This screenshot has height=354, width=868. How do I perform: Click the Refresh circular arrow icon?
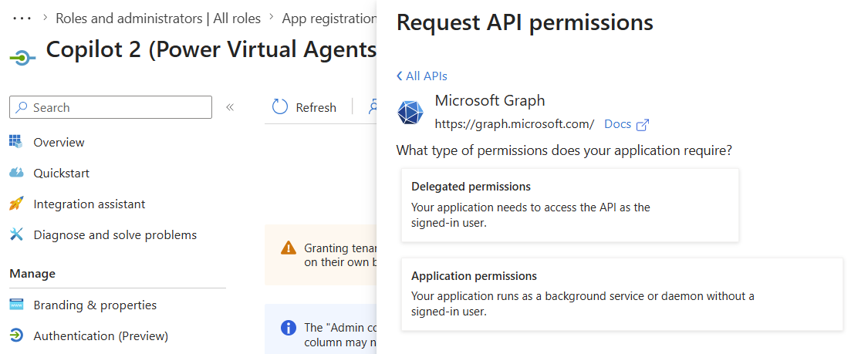pos(280,106)
